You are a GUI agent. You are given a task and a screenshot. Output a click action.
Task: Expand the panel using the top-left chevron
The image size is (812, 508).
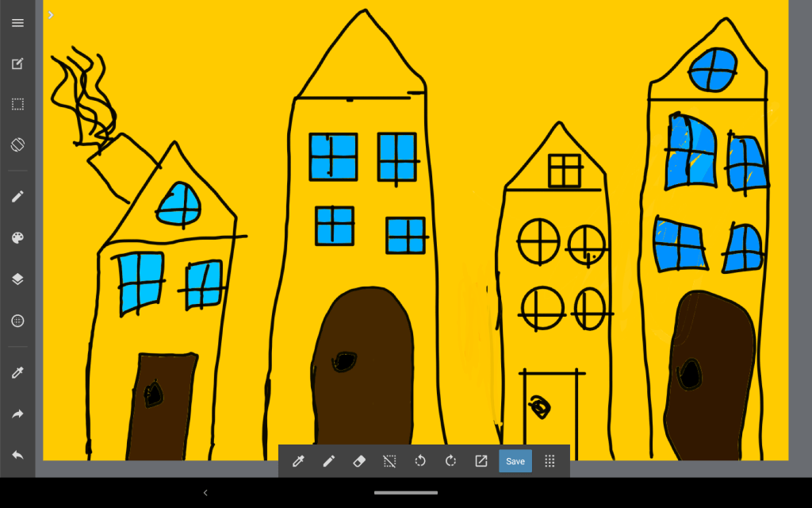click(51, 15)
